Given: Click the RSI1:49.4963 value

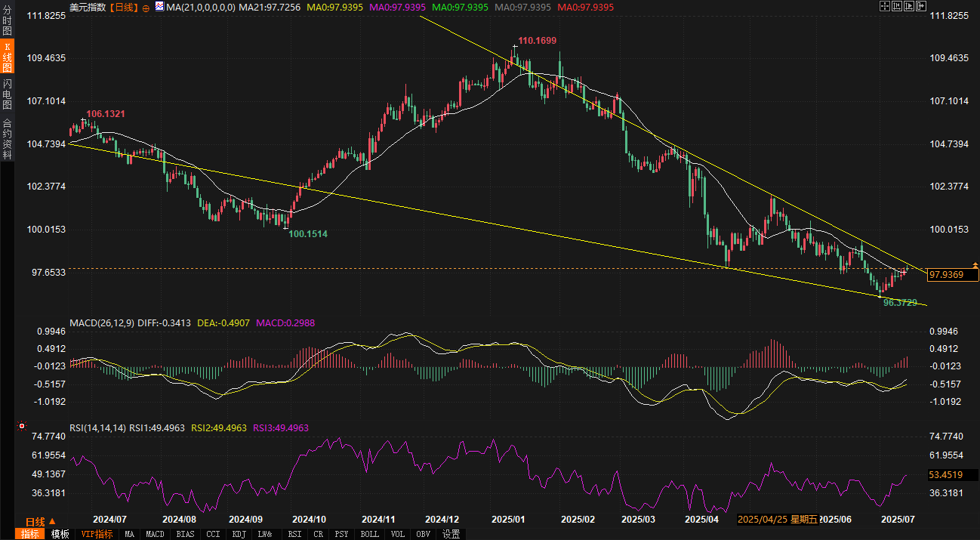Looking at the screenshot, I should coord(157,428).
